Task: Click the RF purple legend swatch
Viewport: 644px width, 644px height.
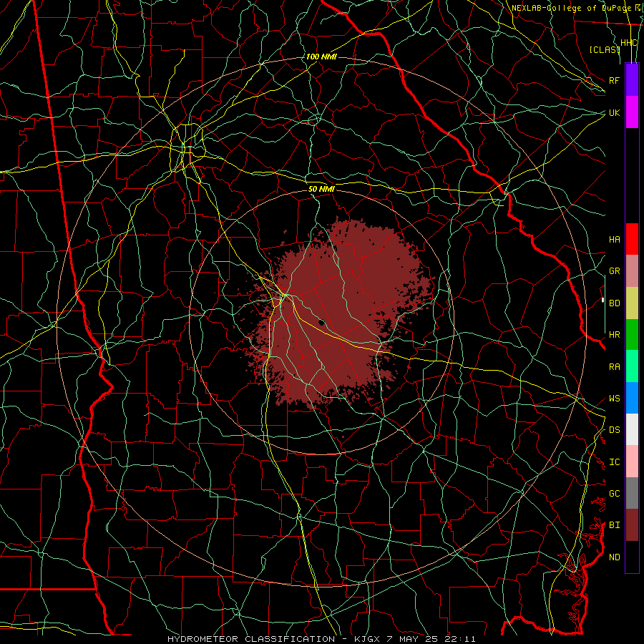Action: click(632, 80)
